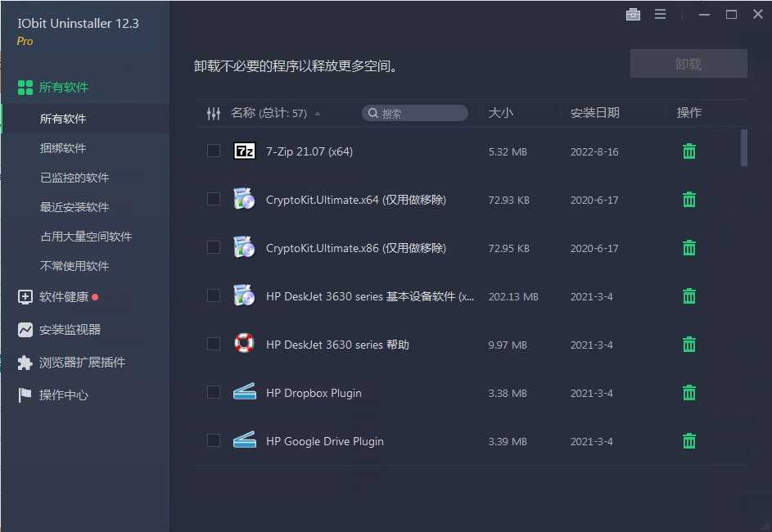The width and height of the screenshot is (772, 532).
Task: Click the HP Google Drive Plugin scanner icon
Action: (x=244, y=440)
